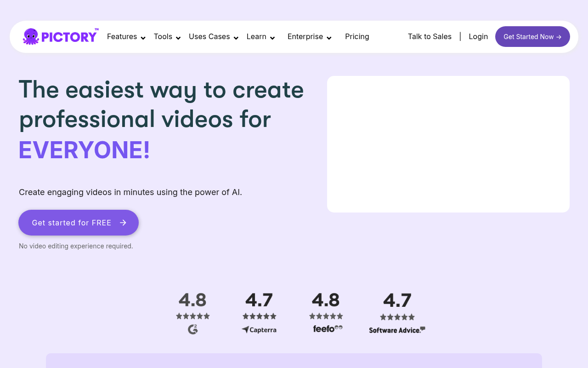Click the Capterra logo
The height and width of the screenshot is (368, 588).
click(x=259, y=329)
